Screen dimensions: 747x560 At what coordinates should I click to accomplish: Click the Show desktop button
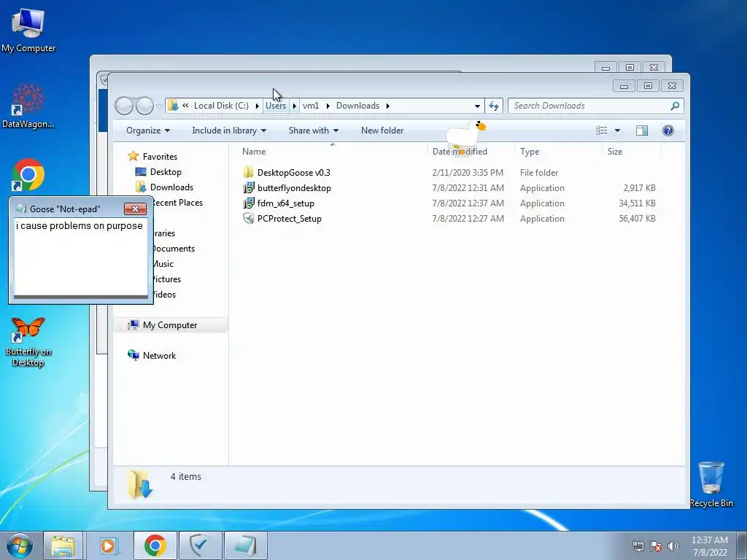[x=742, y=545]
